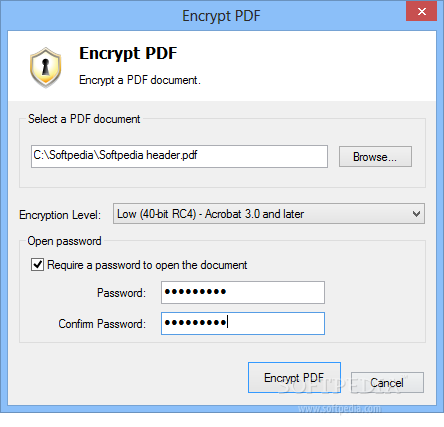The width and height of the screenshot is (444, 427).
Task: Click the Encryption Level label
Action: 60,215
